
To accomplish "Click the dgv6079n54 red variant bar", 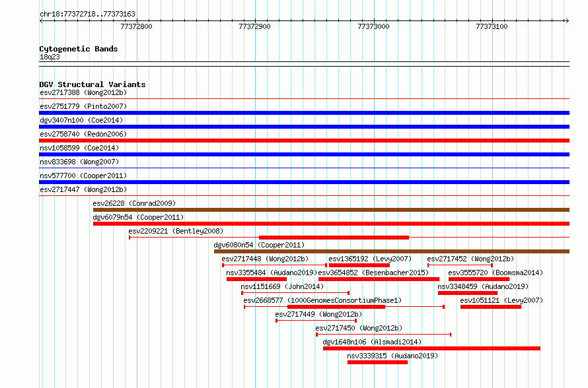I will (331, 224).
